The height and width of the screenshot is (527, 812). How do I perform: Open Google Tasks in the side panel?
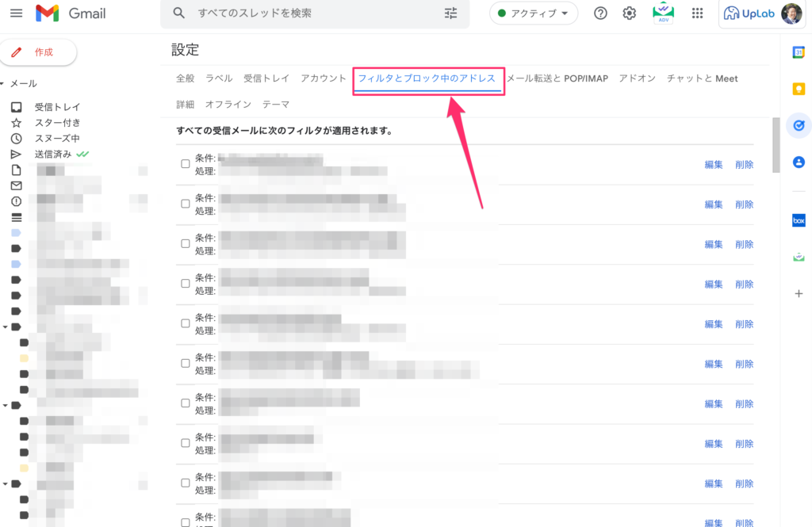pos(799,125)
